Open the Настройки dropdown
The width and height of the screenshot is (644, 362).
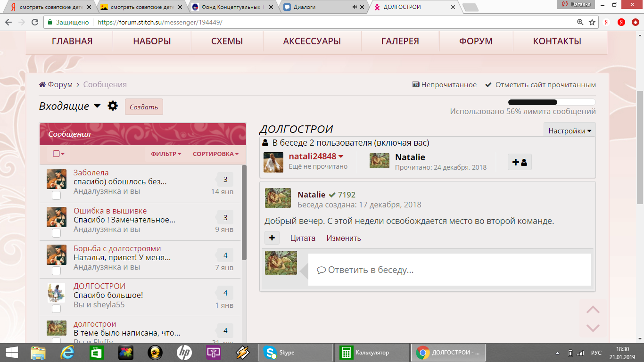click(x=569, y=131)
